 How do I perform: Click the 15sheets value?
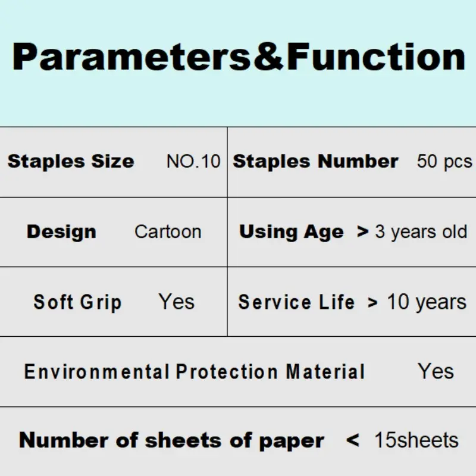coord(416,440)
